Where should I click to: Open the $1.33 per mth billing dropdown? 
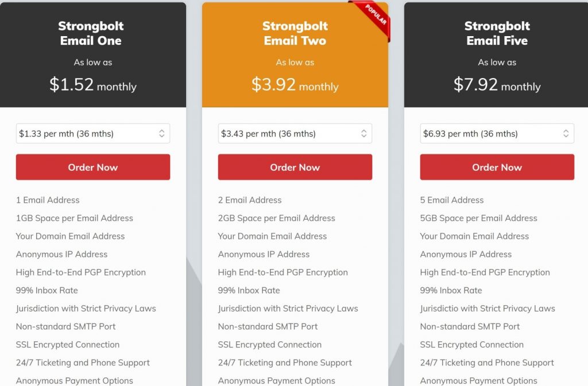(x=92, y=133)
